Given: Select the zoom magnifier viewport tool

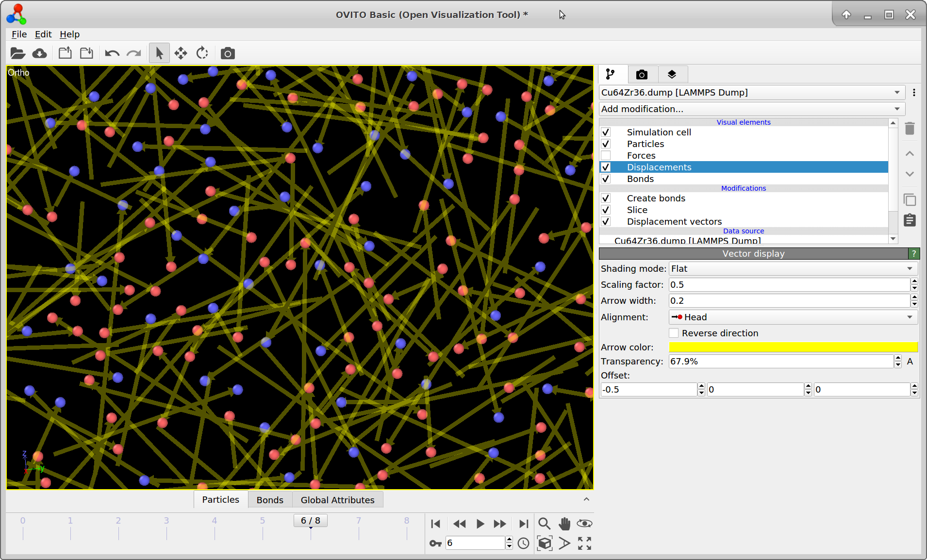Looking at the screenshot, I should pos(544,524).
